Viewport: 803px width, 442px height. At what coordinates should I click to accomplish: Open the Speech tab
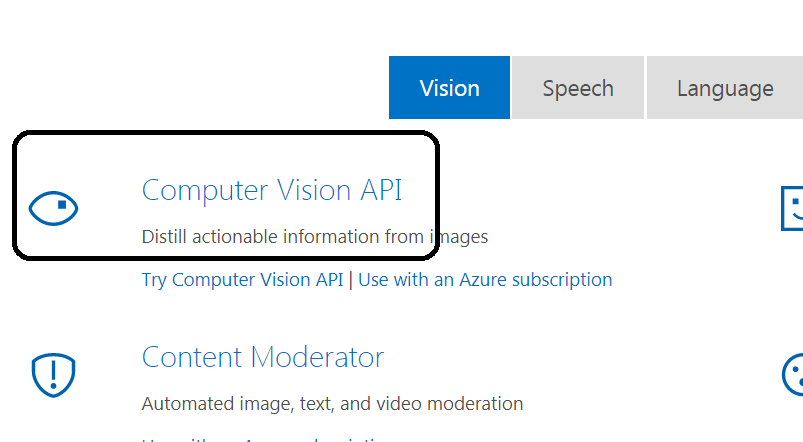[578, 88]
